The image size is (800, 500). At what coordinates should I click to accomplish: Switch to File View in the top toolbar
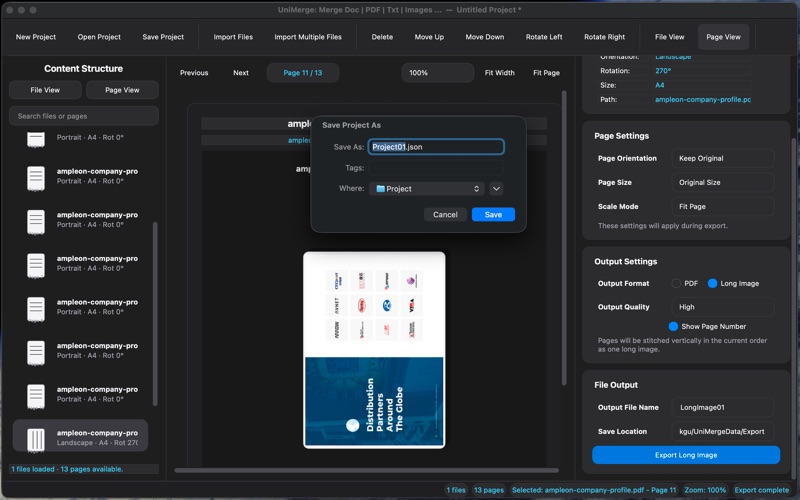669,37
